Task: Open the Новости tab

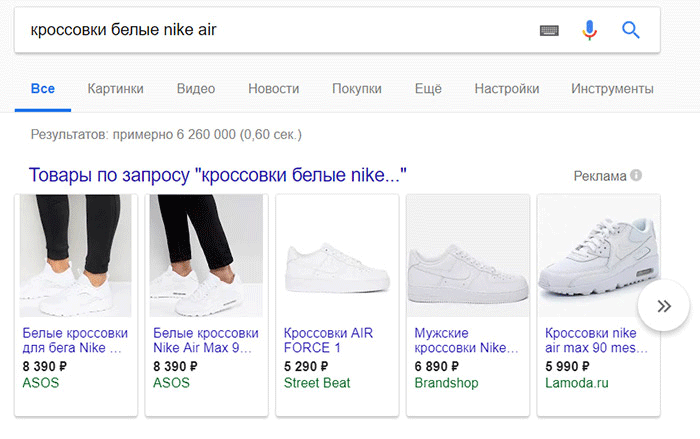Action: click(273, 89)
